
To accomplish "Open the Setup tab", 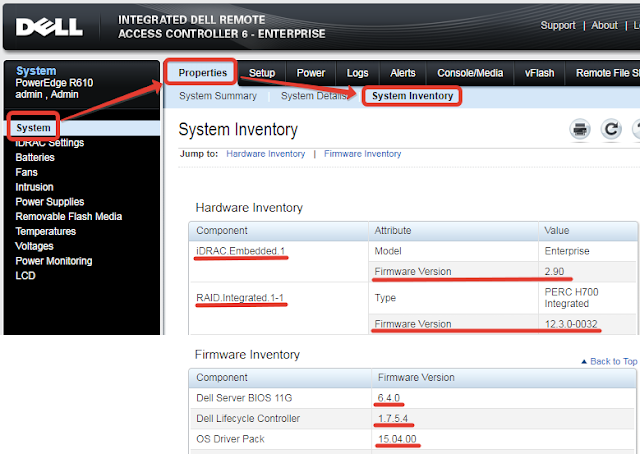I will click(262, 73).
